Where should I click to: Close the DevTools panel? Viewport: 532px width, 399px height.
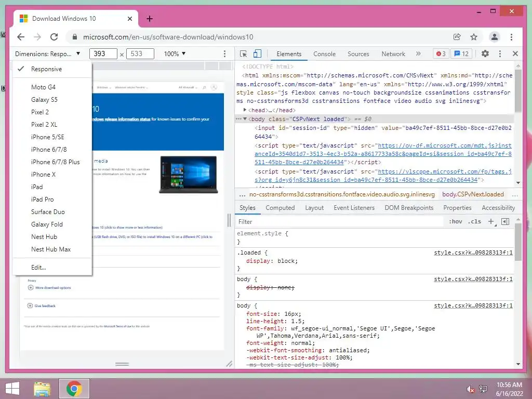(515, 54)
